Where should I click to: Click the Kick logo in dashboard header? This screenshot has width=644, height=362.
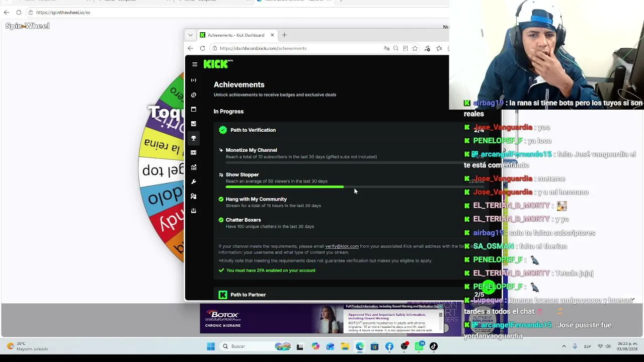[218, 64]
